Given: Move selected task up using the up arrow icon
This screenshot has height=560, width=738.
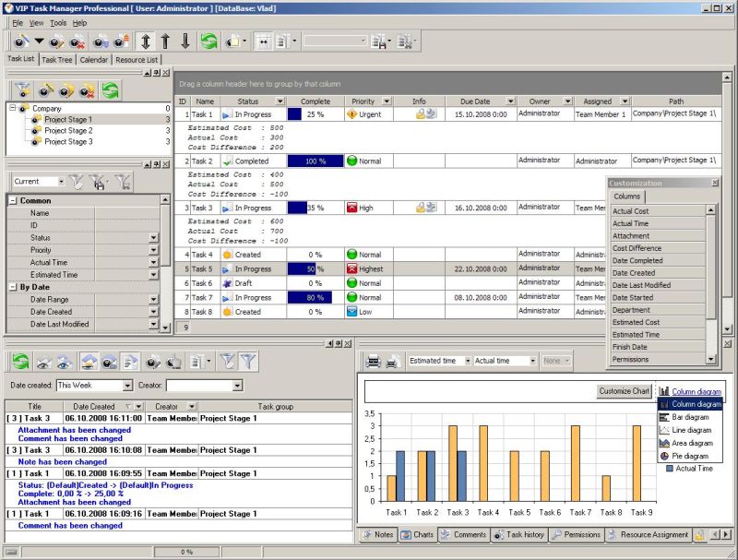Looking at the screenshot, I should [x=164, y=41].
